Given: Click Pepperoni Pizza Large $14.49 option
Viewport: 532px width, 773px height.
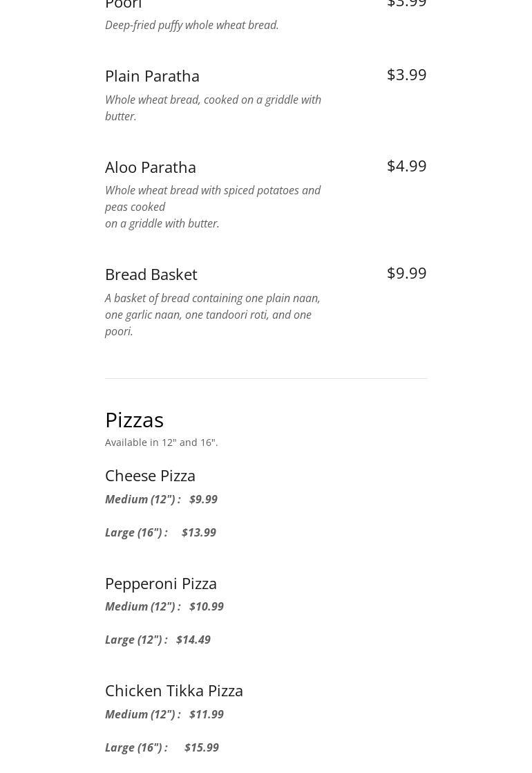Looking at the screenshot, I should pyautogui.click(x=158, y=640).
